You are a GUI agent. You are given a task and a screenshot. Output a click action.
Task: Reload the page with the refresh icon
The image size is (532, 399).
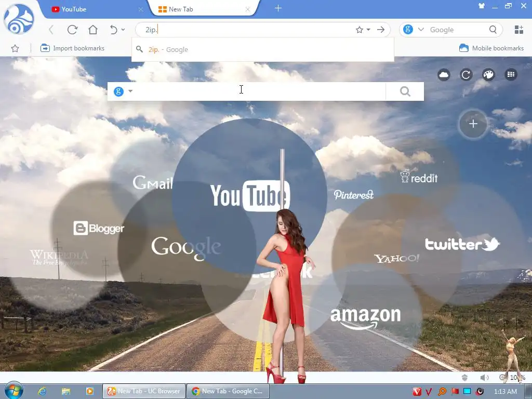point(72,30)
